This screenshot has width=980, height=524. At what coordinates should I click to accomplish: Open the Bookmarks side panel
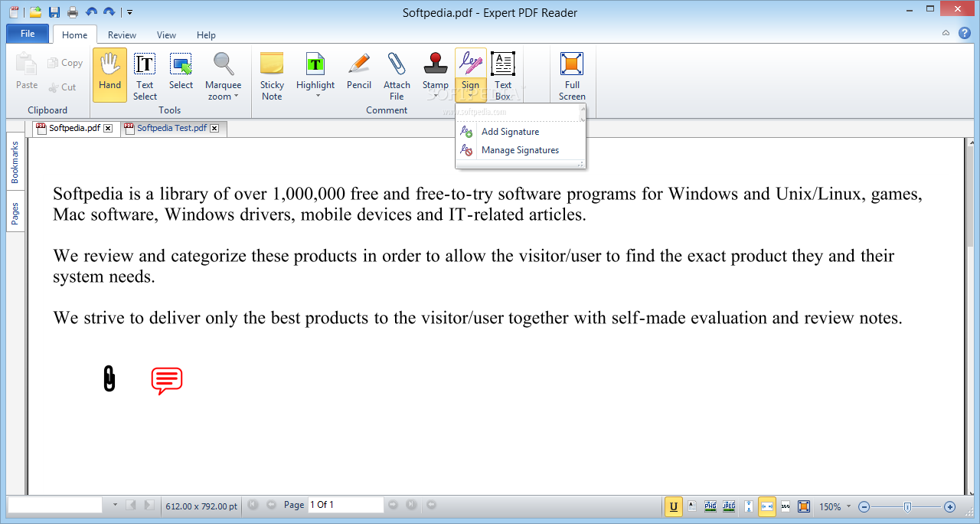click(15, 162)
